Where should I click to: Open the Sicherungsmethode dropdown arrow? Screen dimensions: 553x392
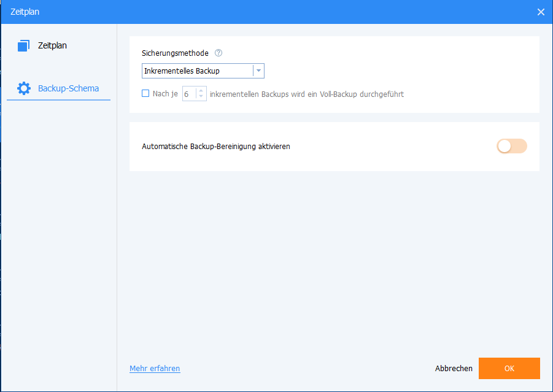click(x=258, y=71)
